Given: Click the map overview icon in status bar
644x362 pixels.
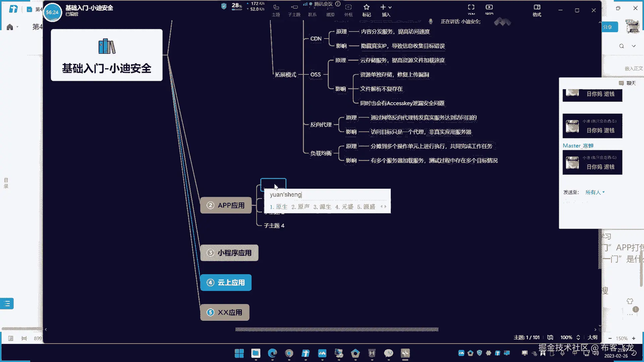Looking at the screenshot, I should (550, 337).
